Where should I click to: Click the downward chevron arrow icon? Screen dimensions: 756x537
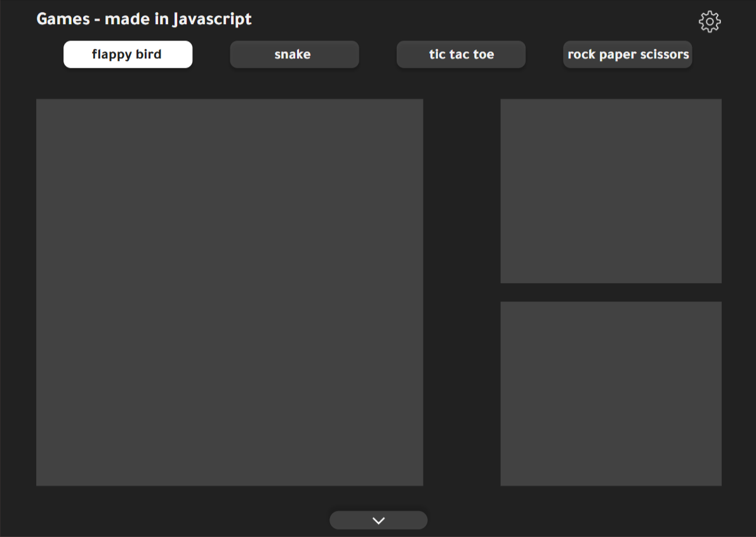(x=378, y=520)
